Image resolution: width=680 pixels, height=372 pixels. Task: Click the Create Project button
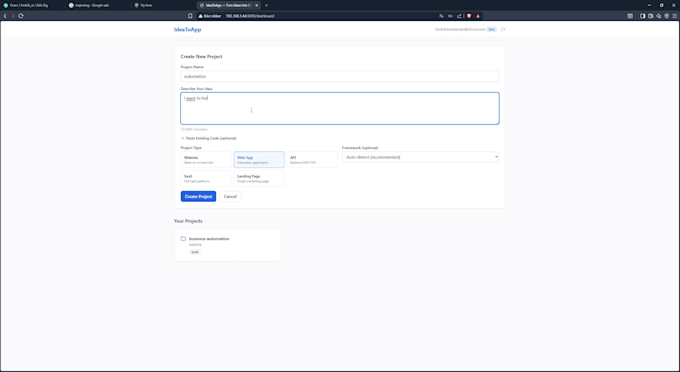(x=198, y=196)
